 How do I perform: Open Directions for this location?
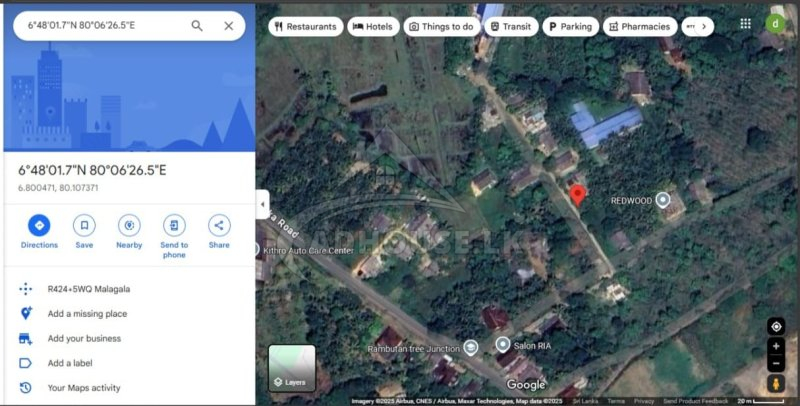39,232
